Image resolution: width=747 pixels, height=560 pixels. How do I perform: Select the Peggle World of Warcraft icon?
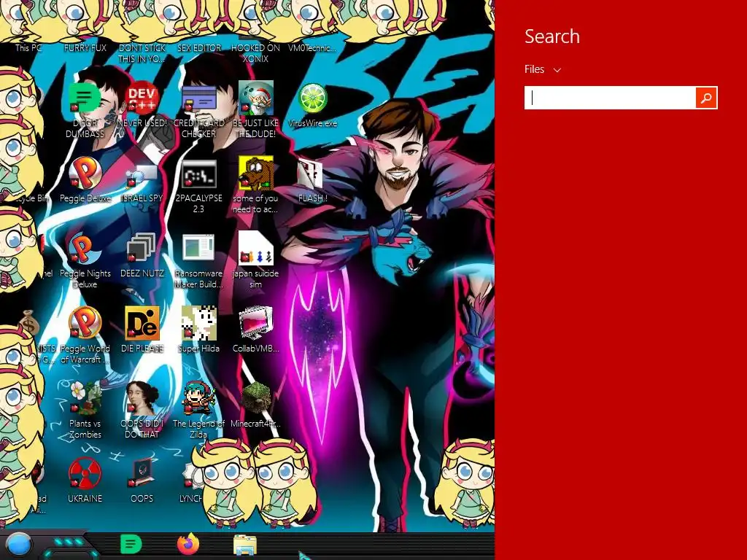click(x=85, y=323)
